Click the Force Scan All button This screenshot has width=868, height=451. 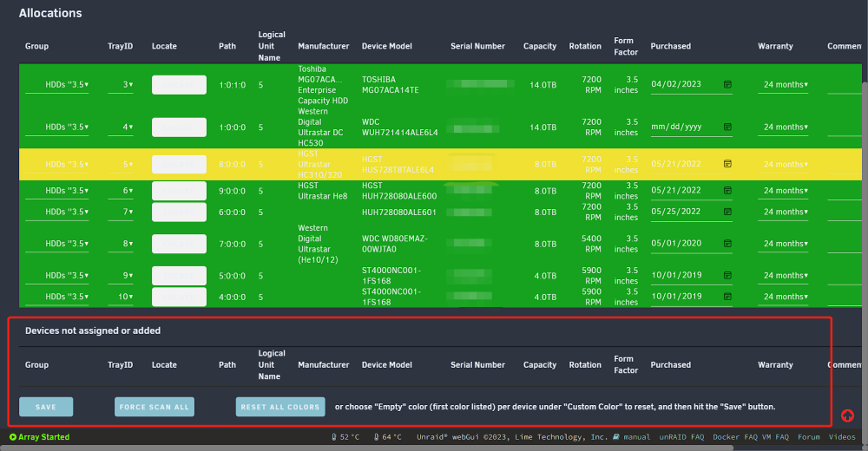(x=155, y=407)
